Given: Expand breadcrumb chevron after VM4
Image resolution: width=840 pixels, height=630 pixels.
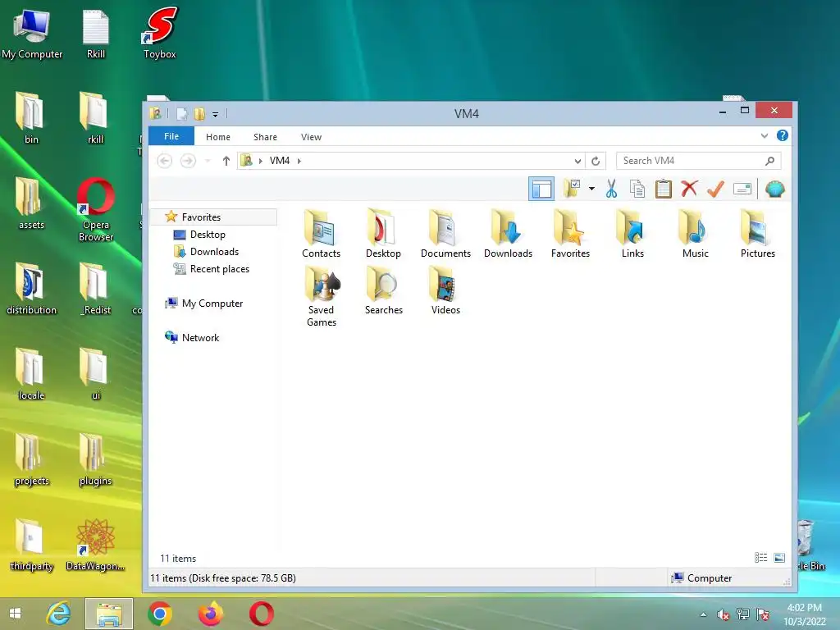Looking at the screenshot, I should pyautogui.click(x=299, y=161).
